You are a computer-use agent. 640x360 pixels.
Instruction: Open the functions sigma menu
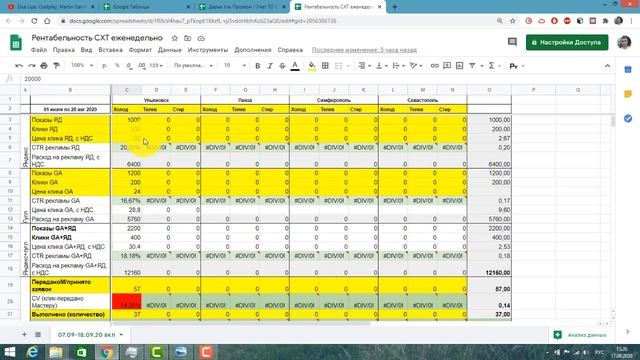click(x=491, y=66)
